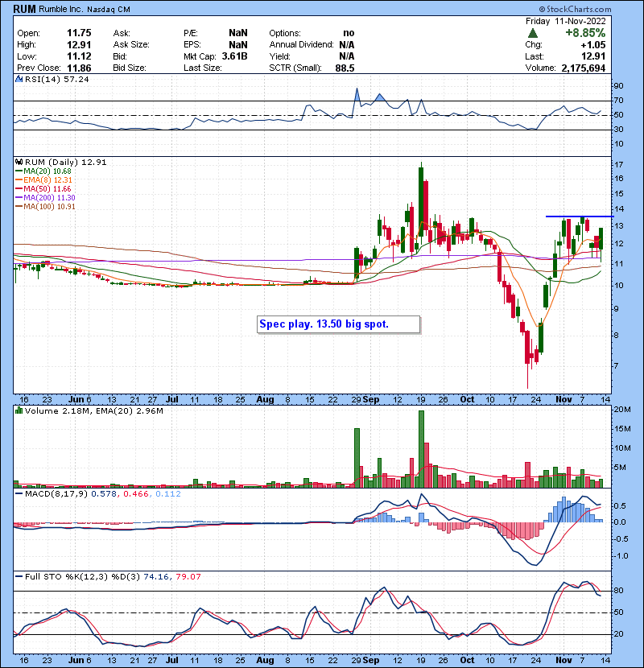This screenshot has height=668, width=644.
Task: Click the 20M tick on the volume axis
Action: (x=621, y=410)
